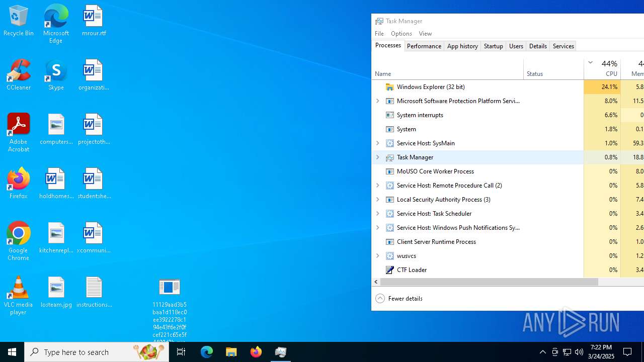Open Firefox from the taskbar
The width and height of the screenshot is (644, 362).
pos(256,352)
